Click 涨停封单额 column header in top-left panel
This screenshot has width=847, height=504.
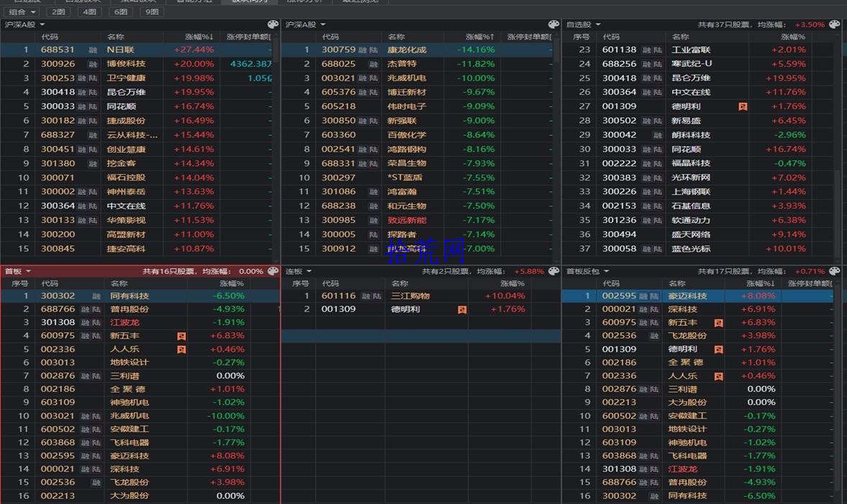[x=248, y=37]
